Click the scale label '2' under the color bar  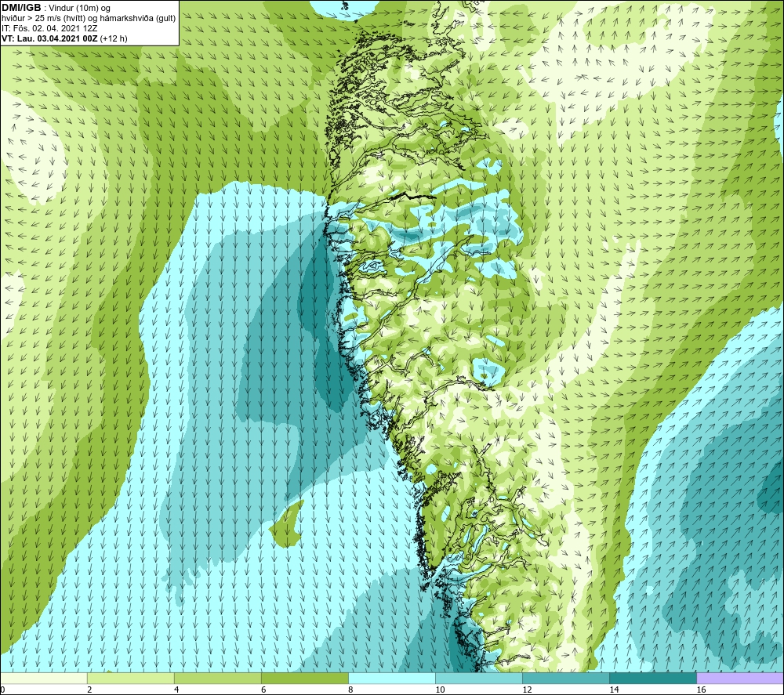(x=89, y=690)
